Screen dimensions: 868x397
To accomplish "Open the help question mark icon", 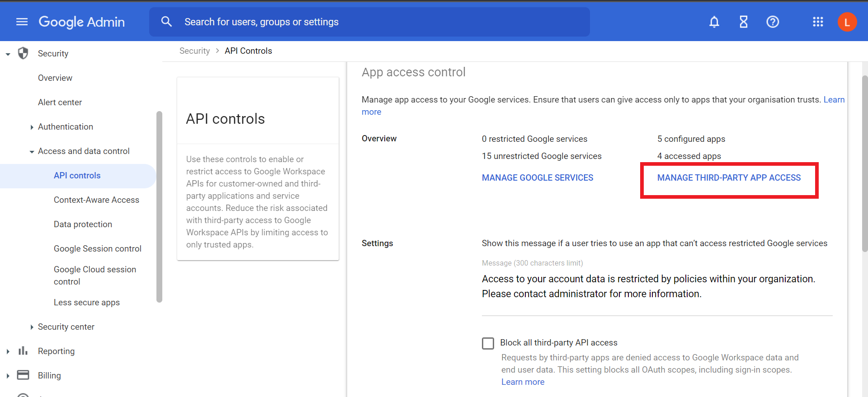I will [773, 22].
